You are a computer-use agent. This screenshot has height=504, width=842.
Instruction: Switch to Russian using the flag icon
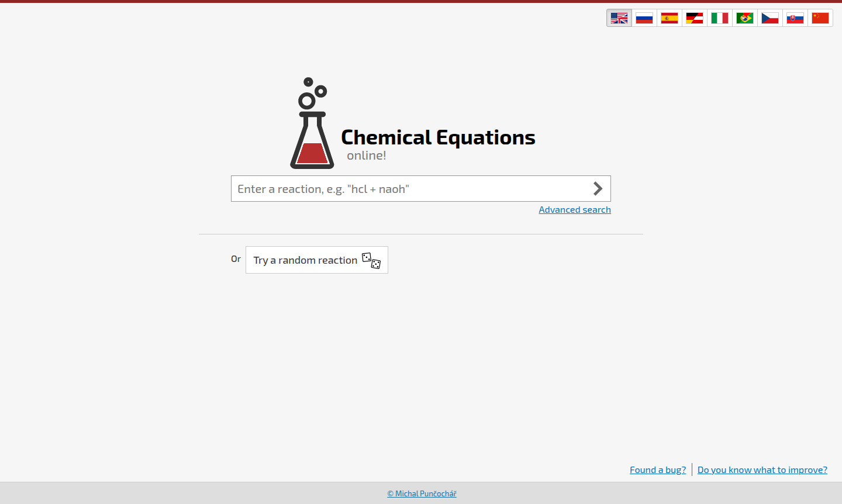[x=644, y=18]
